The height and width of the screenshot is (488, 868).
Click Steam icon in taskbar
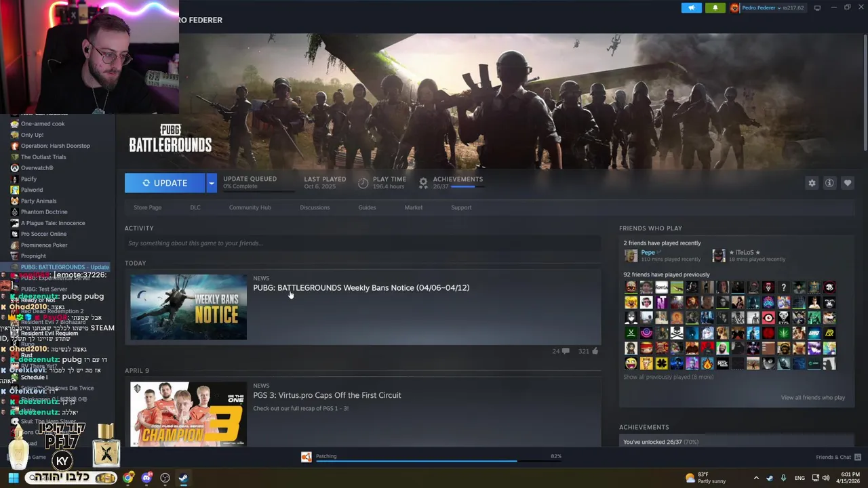(x=183, y=478)
